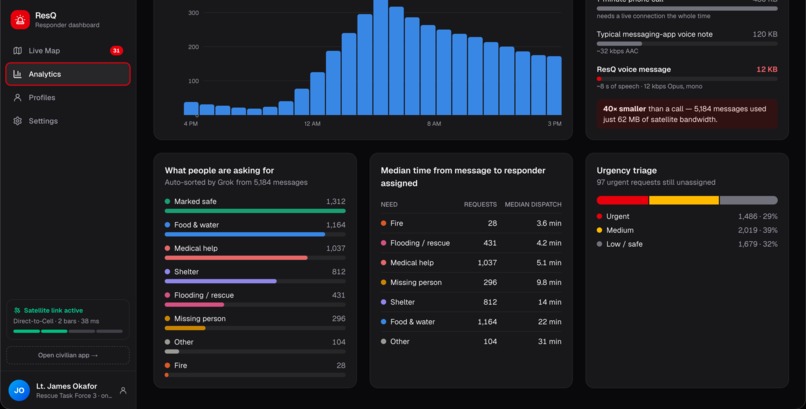806x409 pixels.
Task: Click the JO avatar circle
Action: pos(19,391)
